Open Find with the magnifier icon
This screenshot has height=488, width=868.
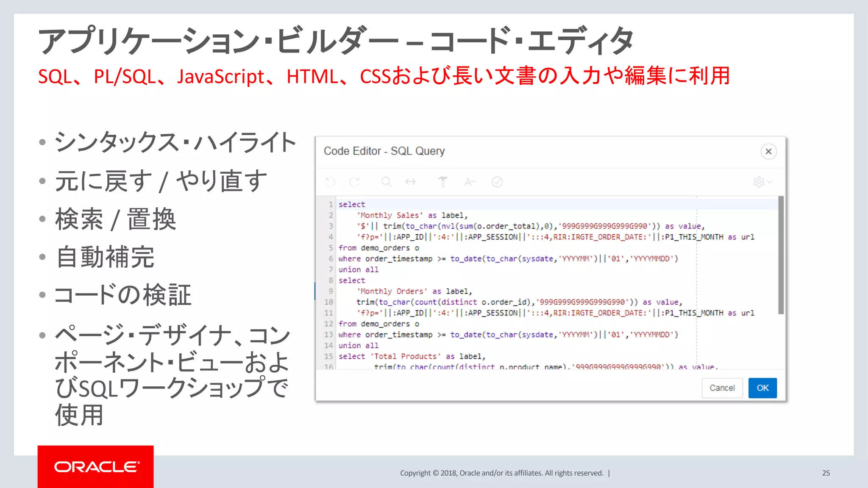pos(386,182)
